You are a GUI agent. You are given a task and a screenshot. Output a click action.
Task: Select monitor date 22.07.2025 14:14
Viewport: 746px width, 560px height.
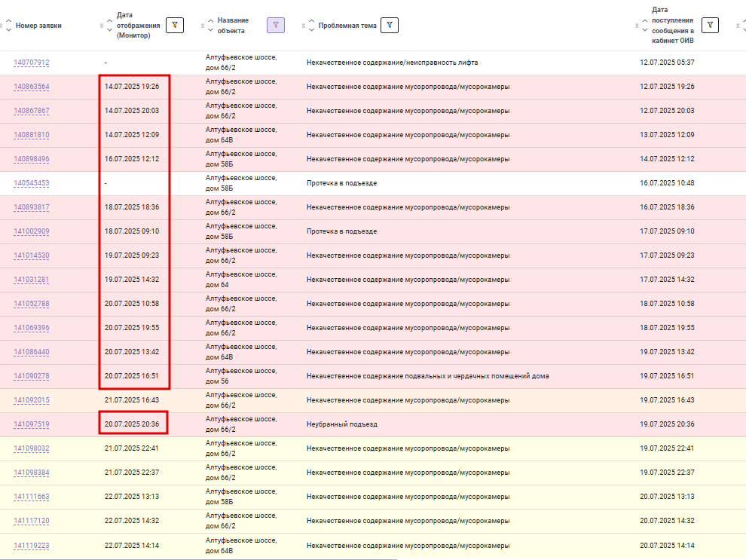132,545
